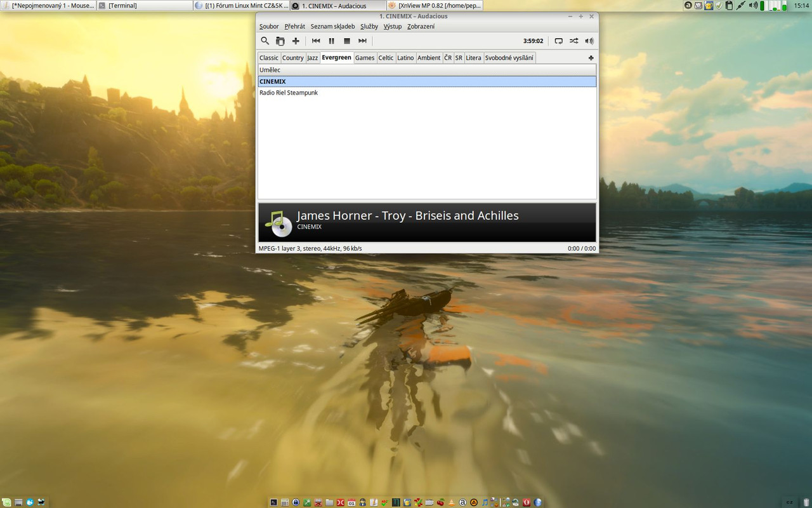Switch to Fórum Linux Mint browser window
The height and width of the screenshot is (508, 812).
pyautogui.click(x=241, y=6)
